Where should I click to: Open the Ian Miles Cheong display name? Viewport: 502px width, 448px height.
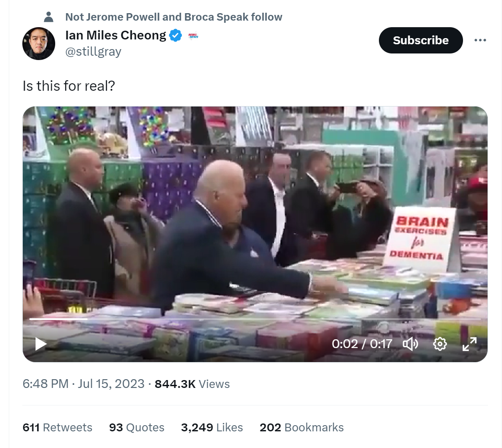click(116, 35)
